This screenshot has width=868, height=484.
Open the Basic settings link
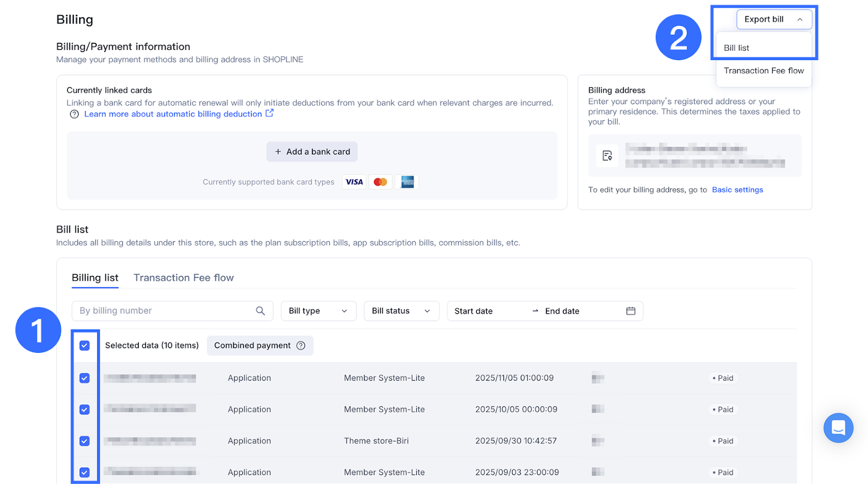pos(737,190)
